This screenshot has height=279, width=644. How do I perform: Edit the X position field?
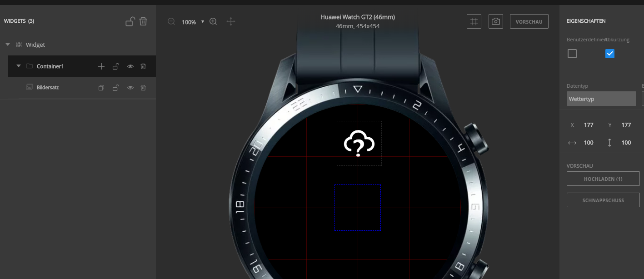[x=589, y=125]
